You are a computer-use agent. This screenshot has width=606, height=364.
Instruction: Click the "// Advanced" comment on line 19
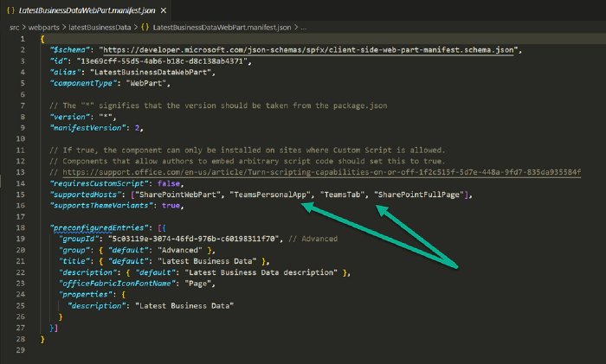pos(313,239)
